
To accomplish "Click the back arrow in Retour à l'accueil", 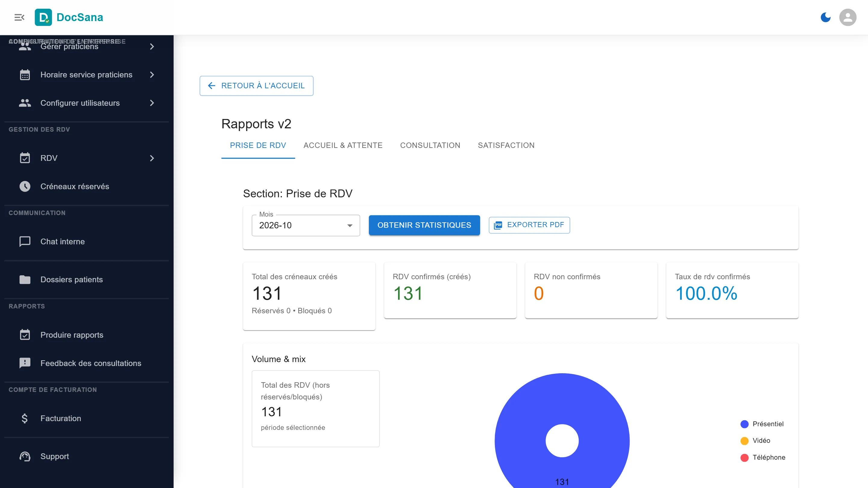I will pos(212,86).
